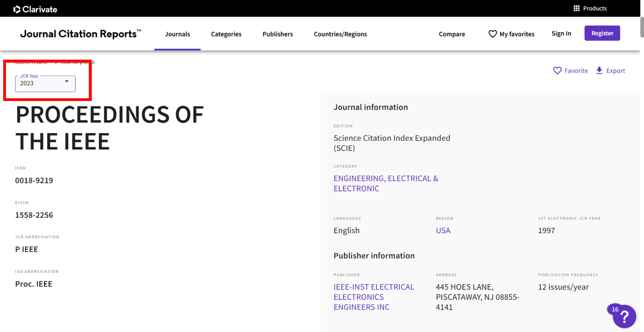The width and height of the screenshot is (644, 332).
Task: Open the help question mark bubble
Action: tap(625, 317)
